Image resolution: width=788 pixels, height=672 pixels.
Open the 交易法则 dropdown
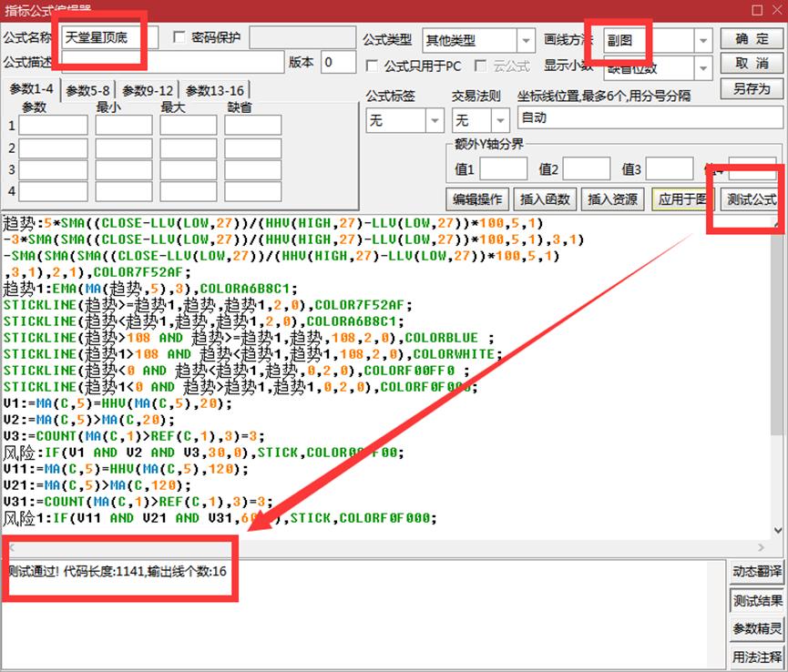click(x=500, y=120)
